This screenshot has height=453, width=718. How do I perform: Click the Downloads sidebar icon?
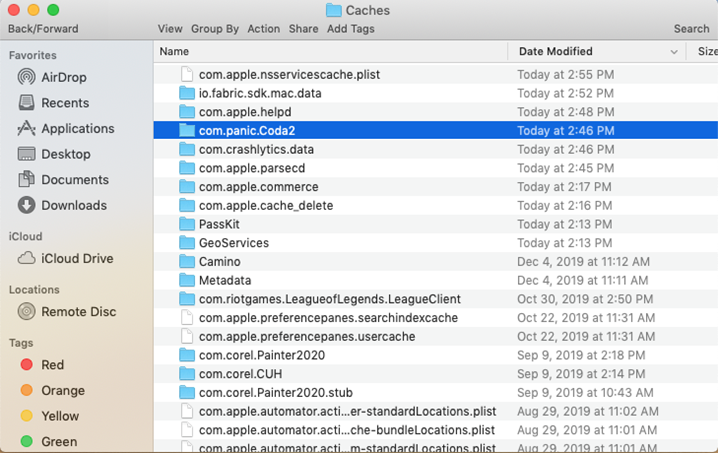[26, 205]
